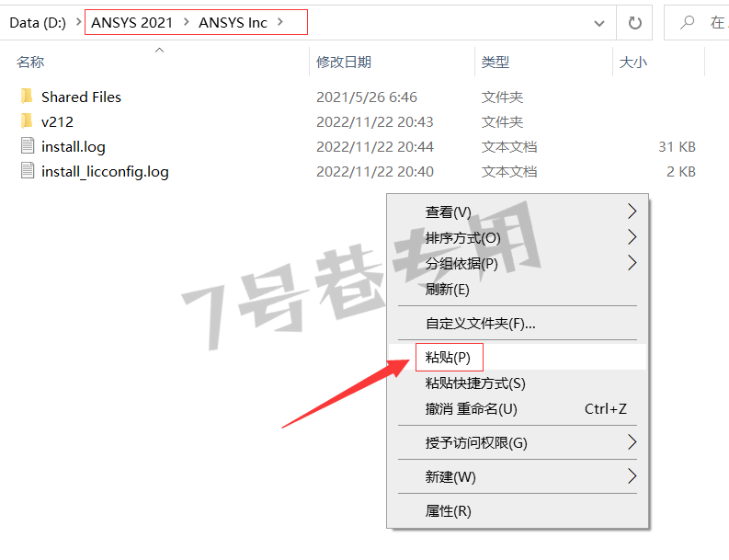Click the search magnifier icon
The image size is (729, 560).
point(687,22)
